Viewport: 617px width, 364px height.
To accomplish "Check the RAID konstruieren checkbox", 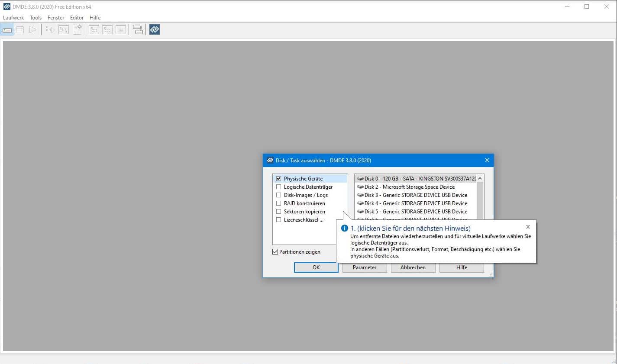I will [x=279, y=203].
